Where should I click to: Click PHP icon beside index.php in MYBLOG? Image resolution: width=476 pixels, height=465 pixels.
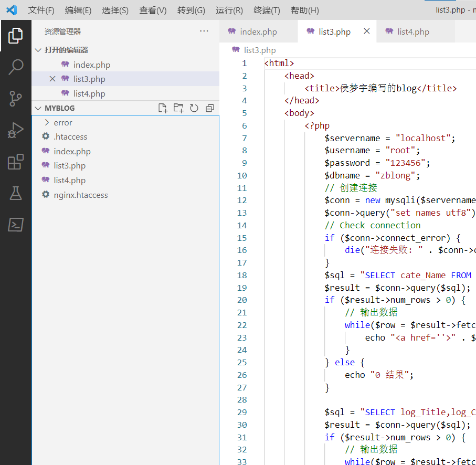coord(46,151)
